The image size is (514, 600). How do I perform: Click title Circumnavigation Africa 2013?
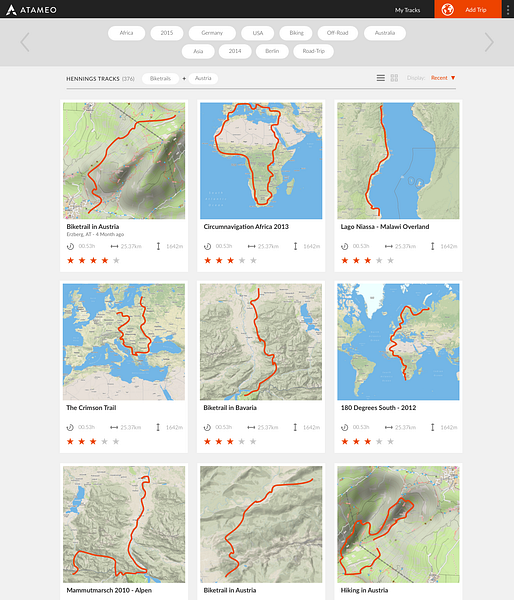tap(246, 227)
